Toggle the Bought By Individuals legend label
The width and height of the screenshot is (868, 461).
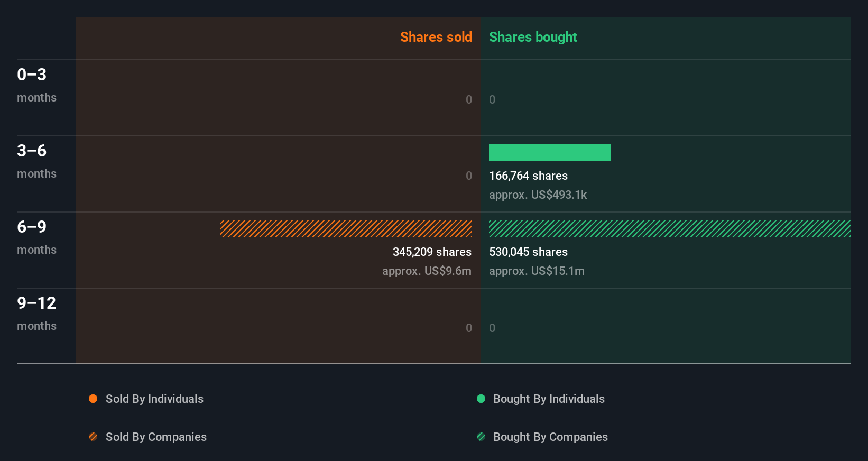click(x=549, y=399)
